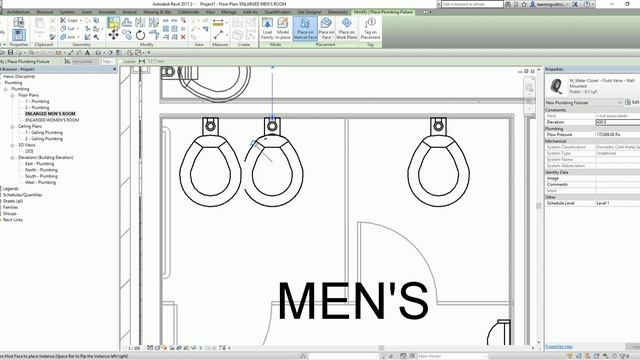Click the red Delete icon in Modify panel
The height and width of the screenshot is (360, 640).
click(183, 37)
